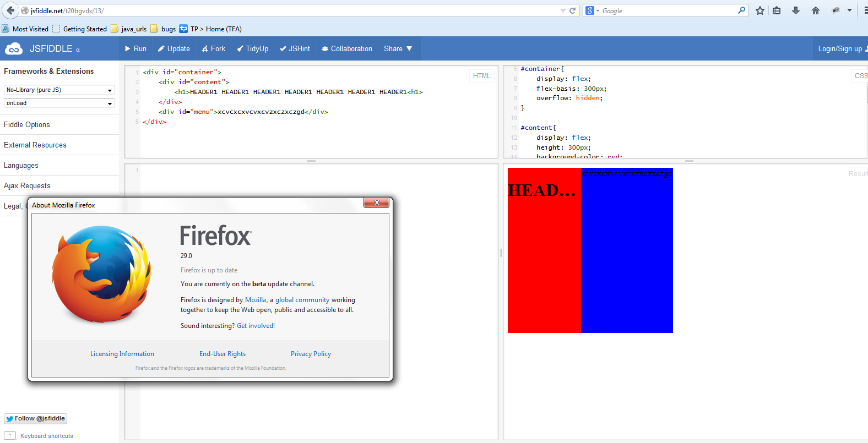Click the Google search magnifier icon
The height and width of the screenshot is (443, 868).
click(x=741, y=10)
